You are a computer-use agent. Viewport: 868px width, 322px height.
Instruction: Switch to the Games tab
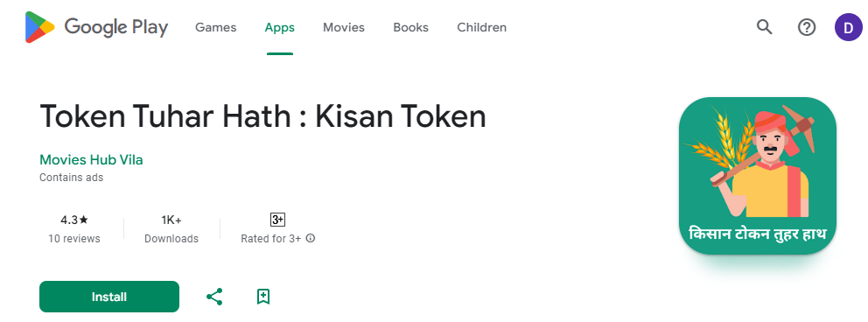coord(215,27)
